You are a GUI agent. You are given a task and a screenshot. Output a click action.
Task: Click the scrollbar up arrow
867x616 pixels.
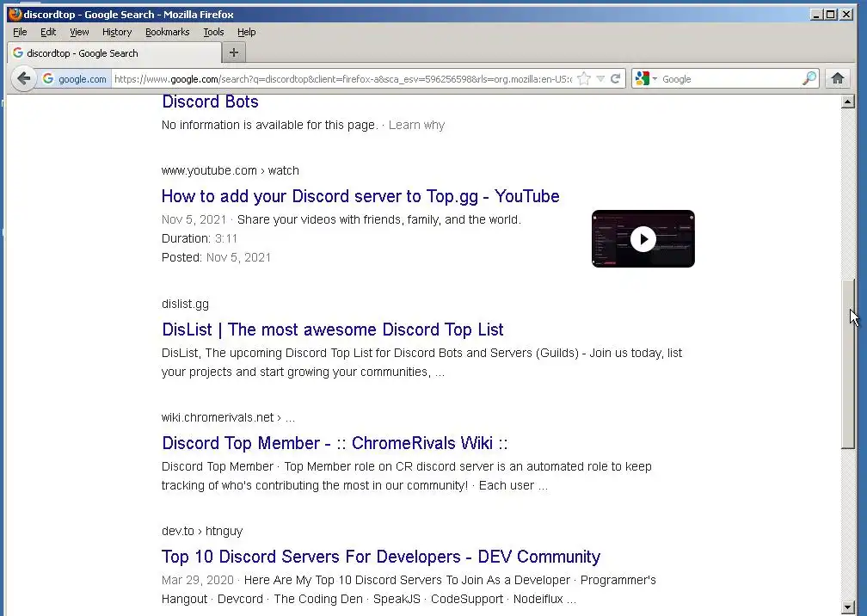pos(848,102)
